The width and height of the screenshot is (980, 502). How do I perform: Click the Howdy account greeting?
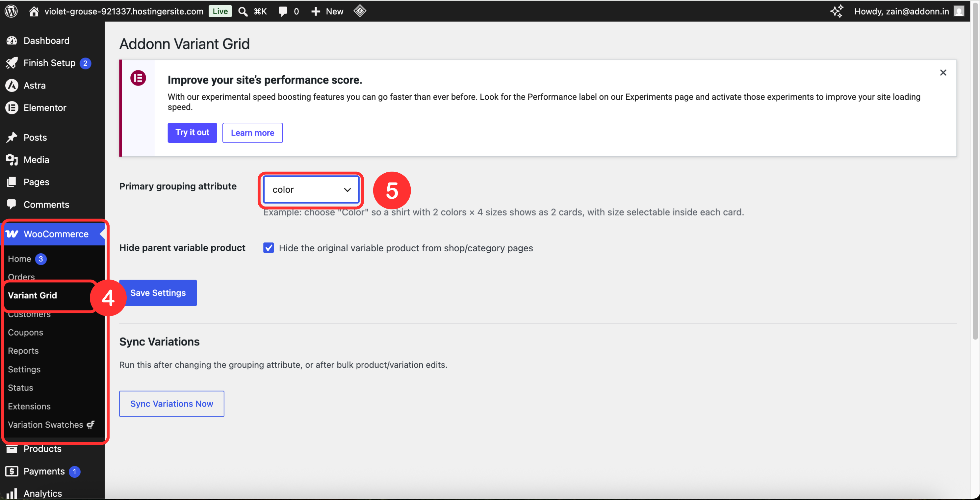[x=902, y=12]
